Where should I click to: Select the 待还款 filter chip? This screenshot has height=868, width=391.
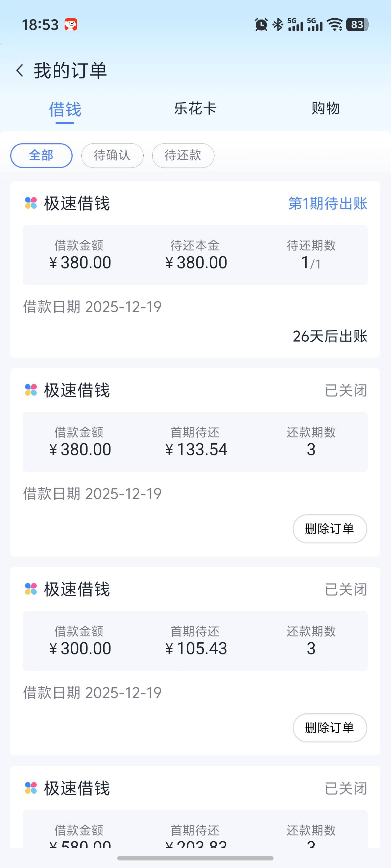(x=183, y=155)
